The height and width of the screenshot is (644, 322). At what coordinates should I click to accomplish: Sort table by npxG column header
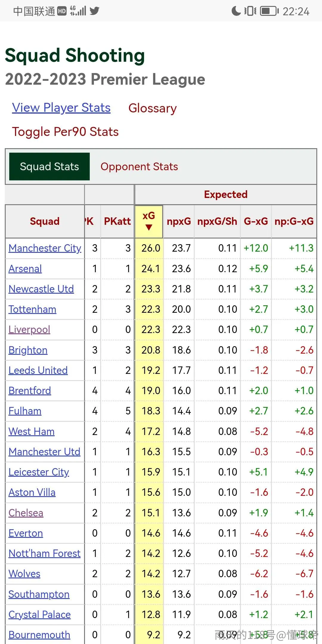179,221
